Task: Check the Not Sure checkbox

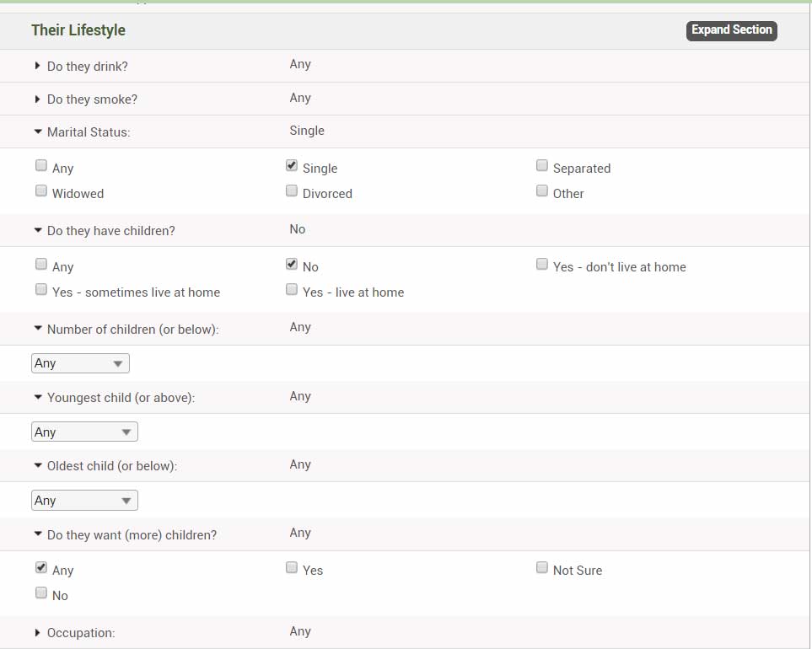Action: pos(541,568)
